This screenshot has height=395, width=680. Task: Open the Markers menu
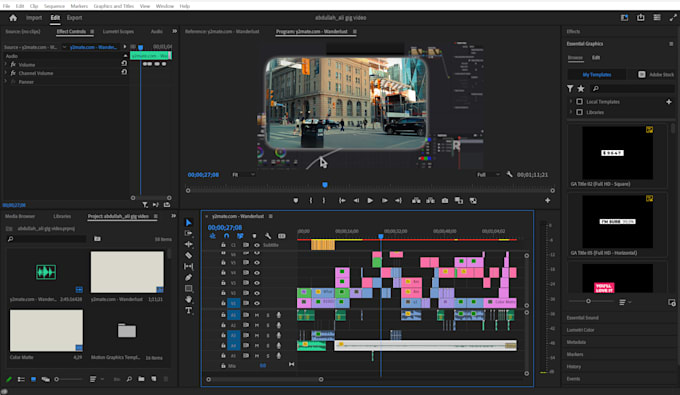click(x=79, y=6)
